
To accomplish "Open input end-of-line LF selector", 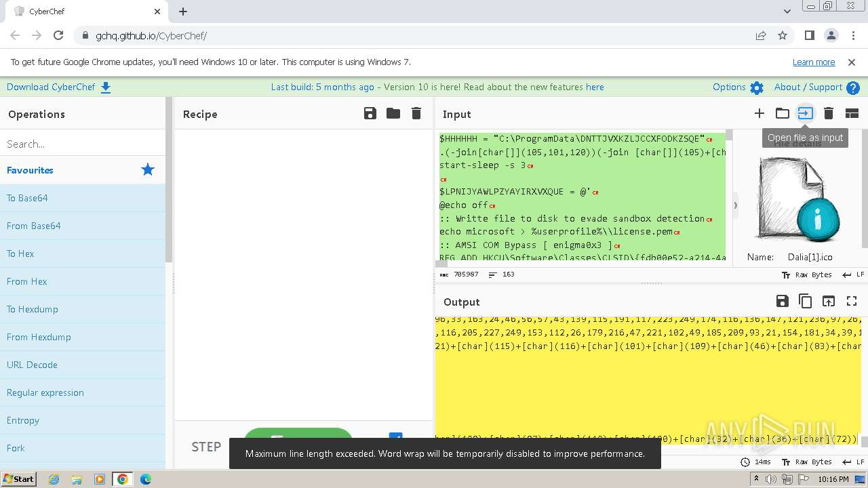I will pos(853,274).
